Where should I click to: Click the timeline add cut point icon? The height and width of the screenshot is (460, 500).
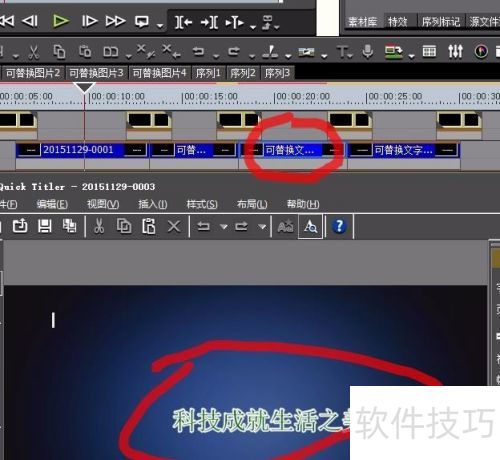270,52
